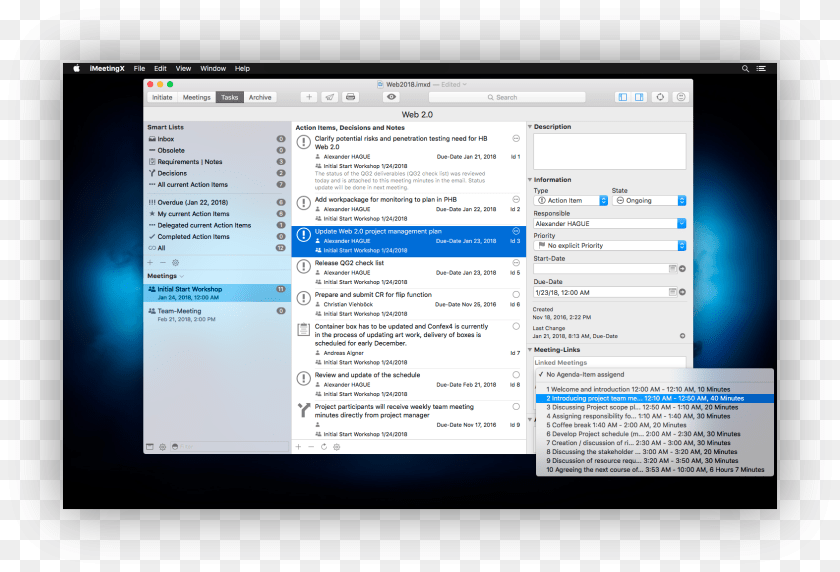Toggle the right inspector panel icon

click(639, 97)
